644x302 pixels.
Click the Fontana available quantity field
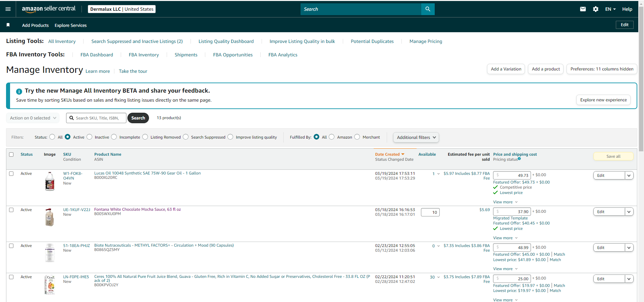pyautogui.click(x=430, y=212)
